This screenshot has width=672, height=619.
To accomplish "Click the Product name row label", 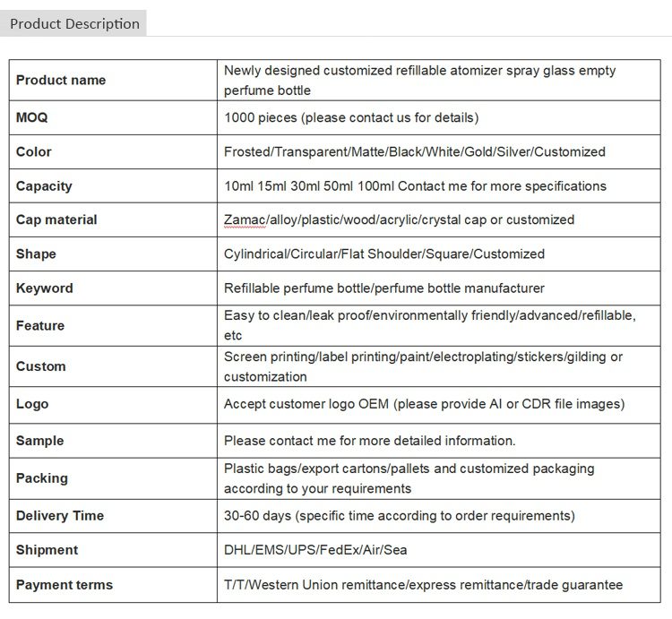I will click(61, 81).
